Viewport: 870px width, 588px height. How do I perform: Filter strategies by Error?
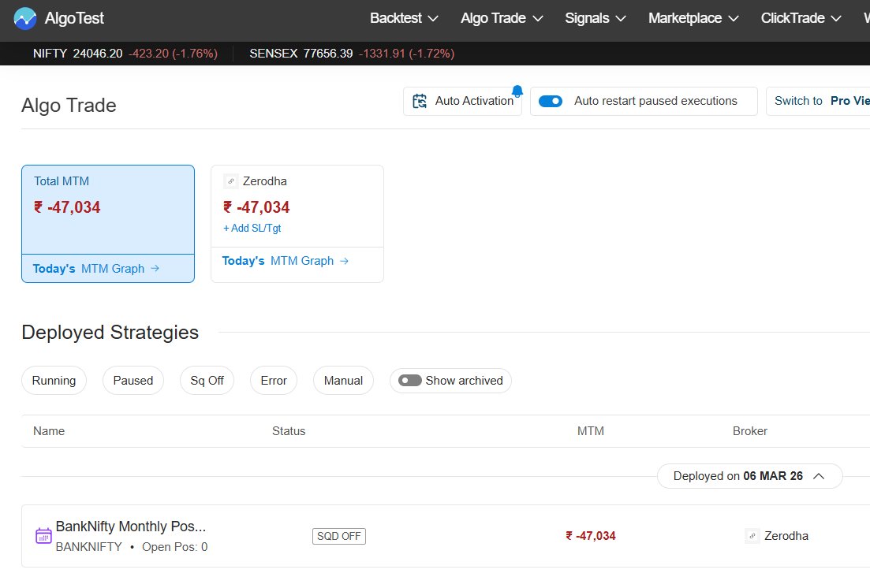pyautogui.click(x=274, y=381)
